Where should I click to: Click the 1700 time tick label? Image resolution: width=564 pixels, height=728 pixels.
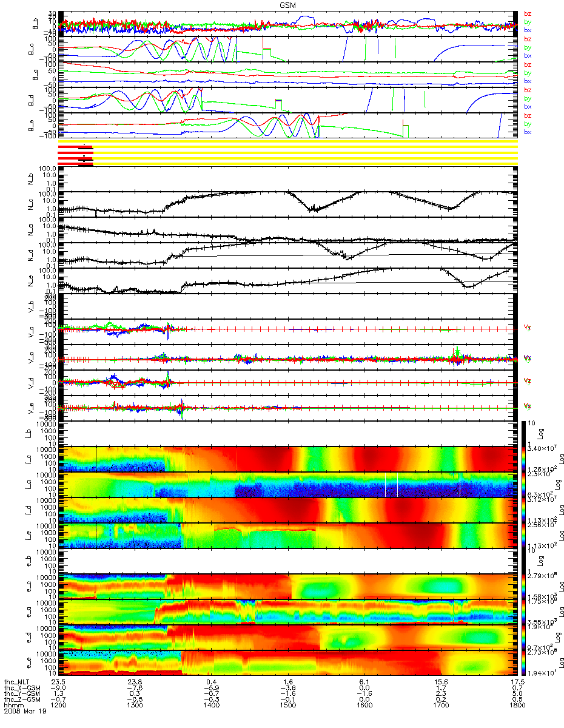[x=440, y=706]
